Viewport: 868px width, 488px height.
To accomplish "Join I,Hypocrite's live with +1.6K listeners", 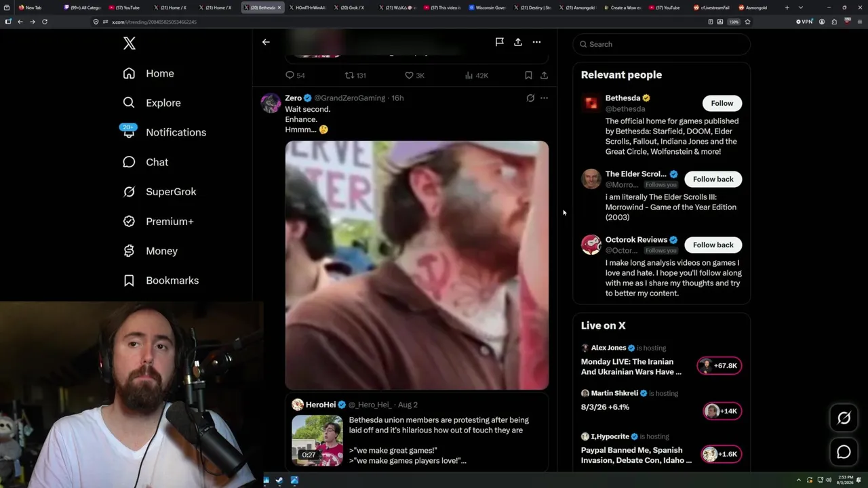I will 722,454.
